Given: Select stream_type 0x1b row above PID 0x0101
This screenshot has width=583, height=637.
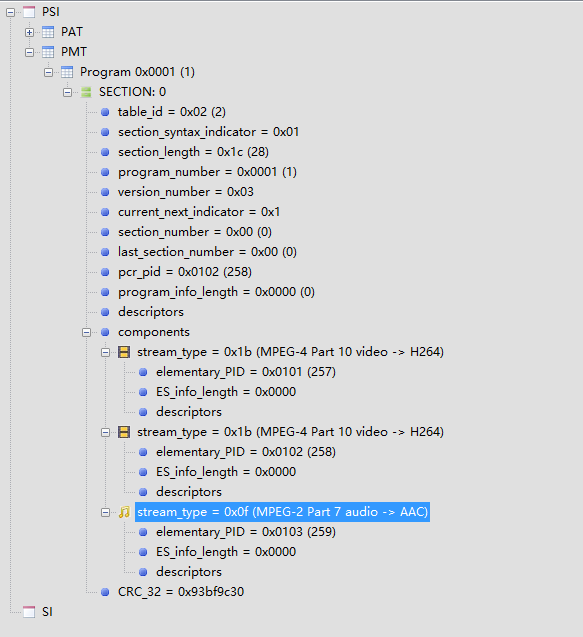Looking at the screenshot, I should [x=290, y=352].
